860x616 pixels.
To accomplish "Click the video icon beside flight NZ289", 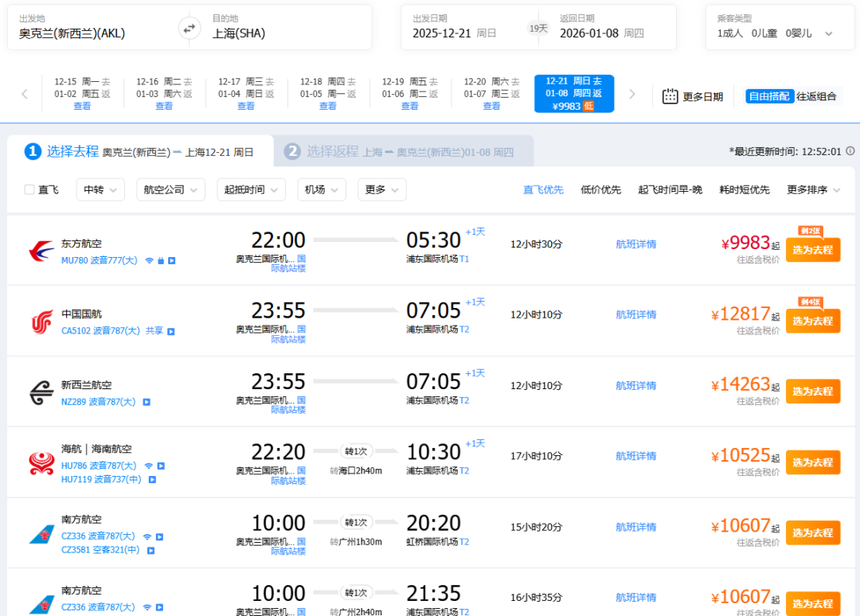I will [147, 402].
